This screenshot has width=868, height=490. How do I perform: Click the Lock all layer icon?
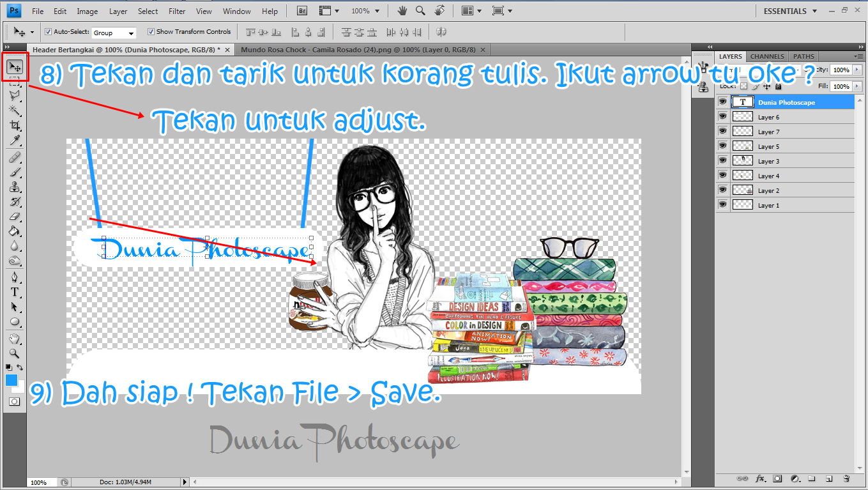click(778, 86)
